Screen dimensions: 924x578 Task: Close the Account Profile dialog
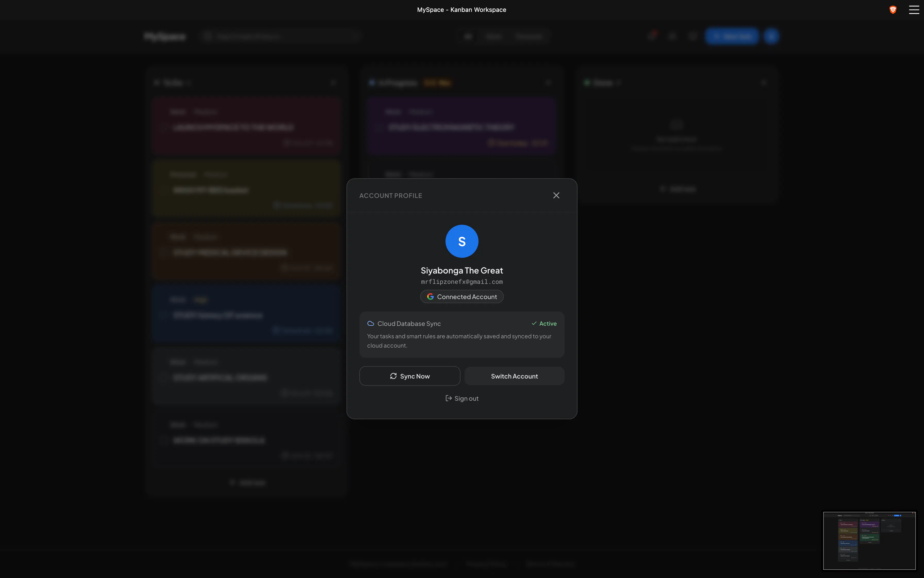(x=556, y=195)
